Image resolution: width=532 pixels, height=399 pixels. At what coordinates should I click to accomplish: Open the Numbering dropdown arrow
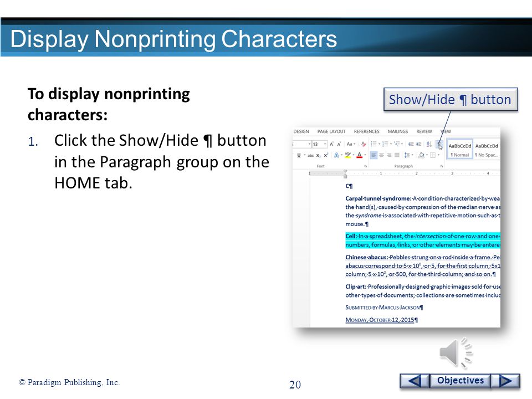pyautogui.click(x=391, y=144)
